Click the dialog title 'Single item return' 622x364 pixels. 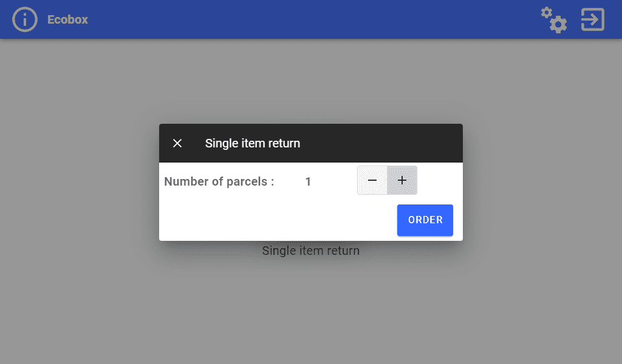coord(253,143)
